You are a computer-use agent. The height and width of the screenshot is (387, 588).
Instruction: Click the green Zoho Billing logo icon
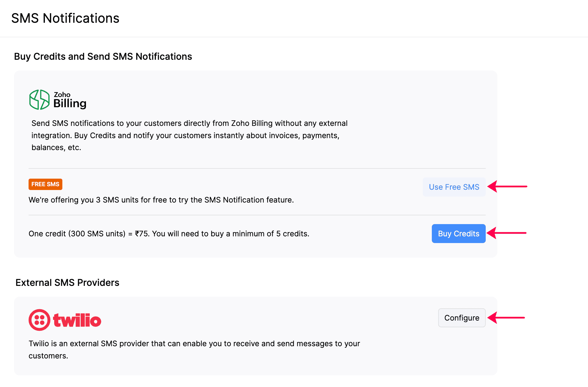pos(39,100)
